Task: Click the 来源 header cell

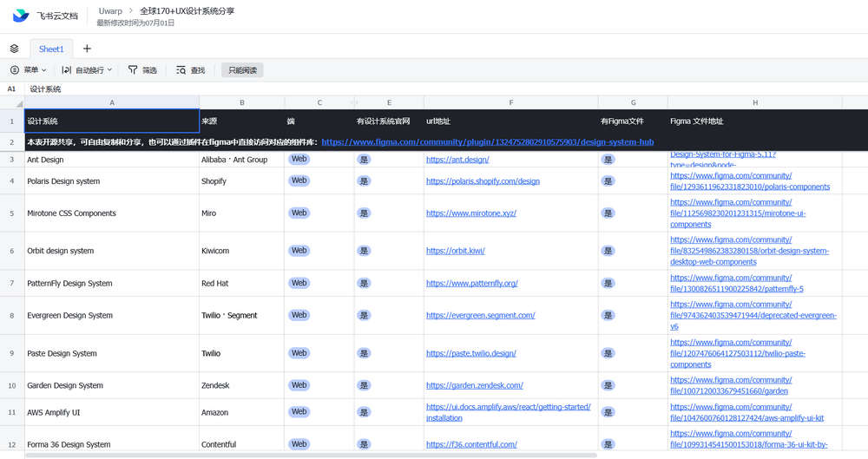Action: pyautogui.click(x=242, y=121)
